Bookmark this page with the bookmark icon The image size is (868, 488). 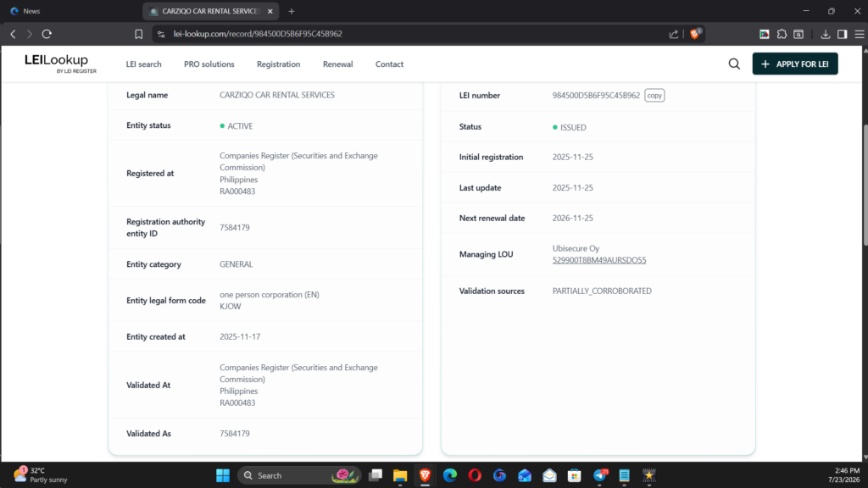[138, 34]
